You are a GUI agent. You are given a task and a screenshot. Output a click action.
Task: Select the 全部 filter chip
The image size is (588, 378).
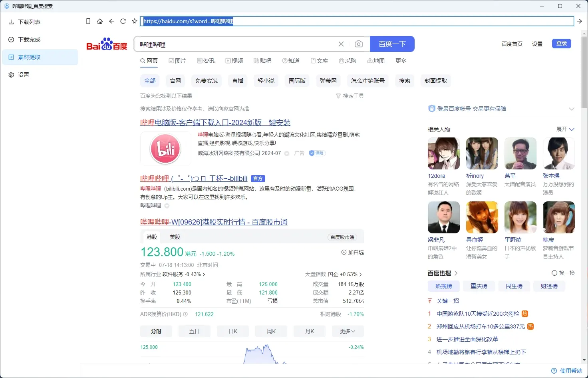[150, 81]
